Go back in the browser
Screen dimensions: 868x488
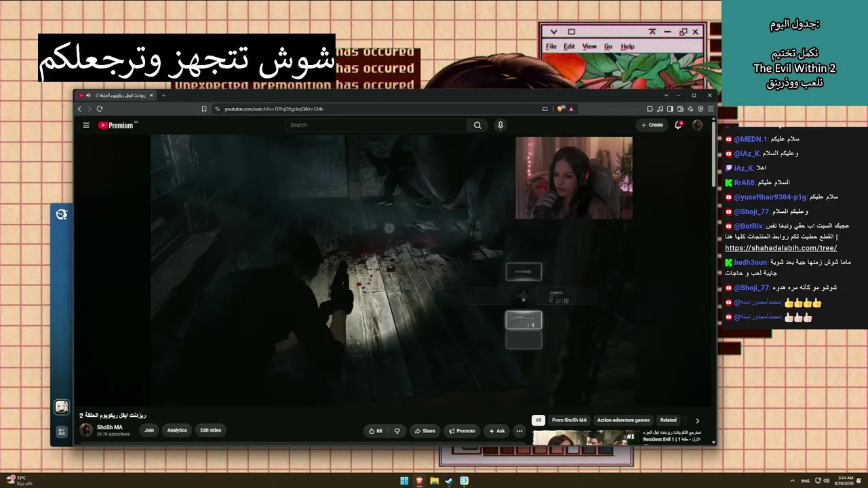[x=79, y=108]
